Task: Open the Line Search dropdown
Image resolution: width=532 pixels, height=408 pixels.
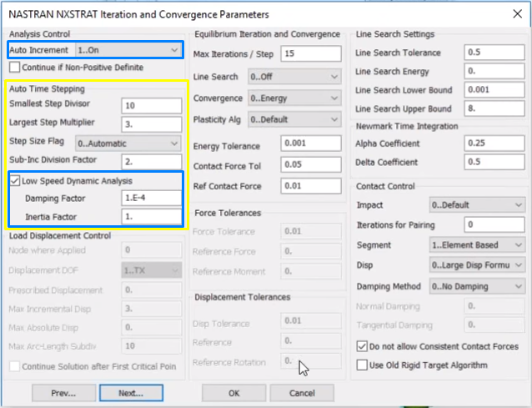Action: pos(294,77)
